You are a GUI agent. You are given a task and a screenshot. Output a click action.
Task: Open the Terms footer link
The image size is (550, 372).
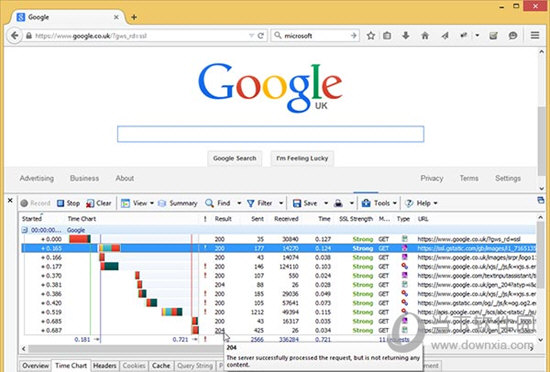[x=469, y=178]
